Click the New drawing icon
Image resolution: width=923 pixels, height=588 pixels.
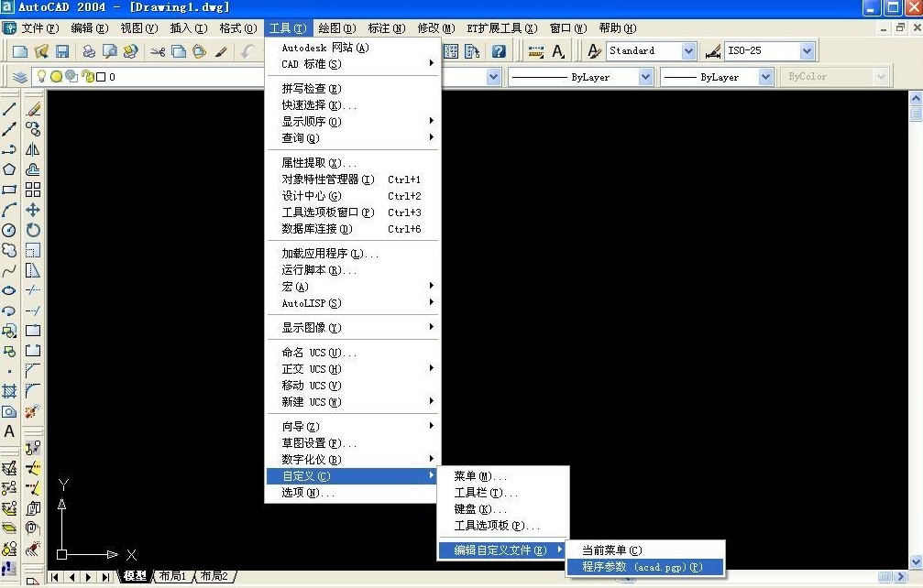20,51
